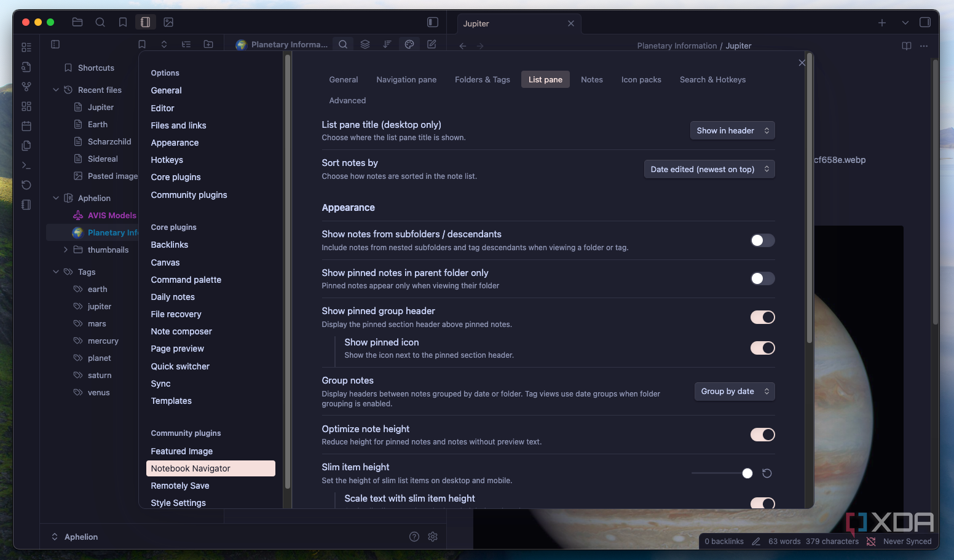Switch to the General settings tab
This screenshot has height=560, width=954.
(x=344, y=79)
